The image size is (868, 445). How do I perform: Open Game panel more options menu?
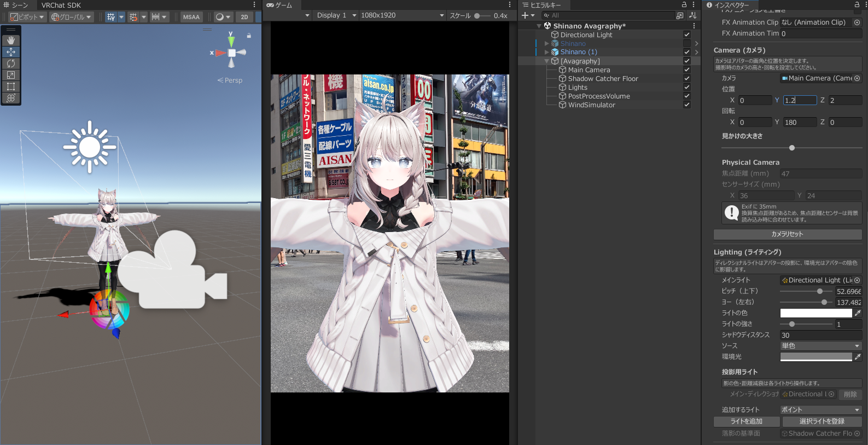coord(510,4)
